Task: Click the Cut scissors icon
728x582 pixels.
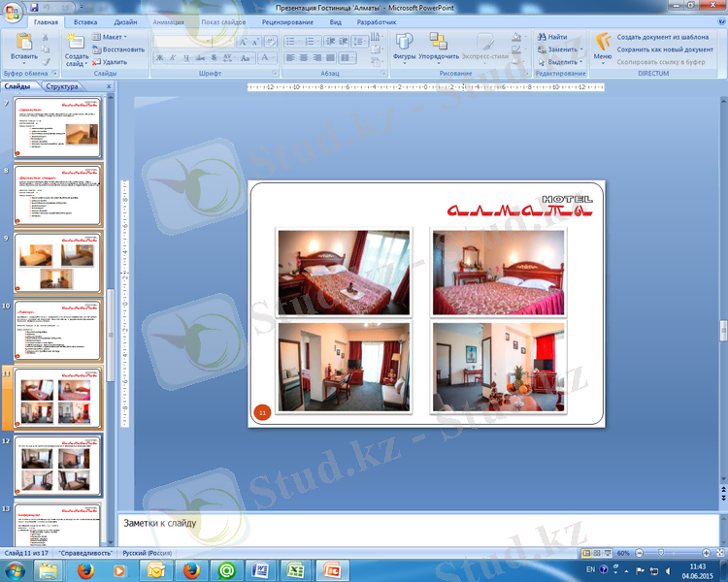Action: click(46, 37)
